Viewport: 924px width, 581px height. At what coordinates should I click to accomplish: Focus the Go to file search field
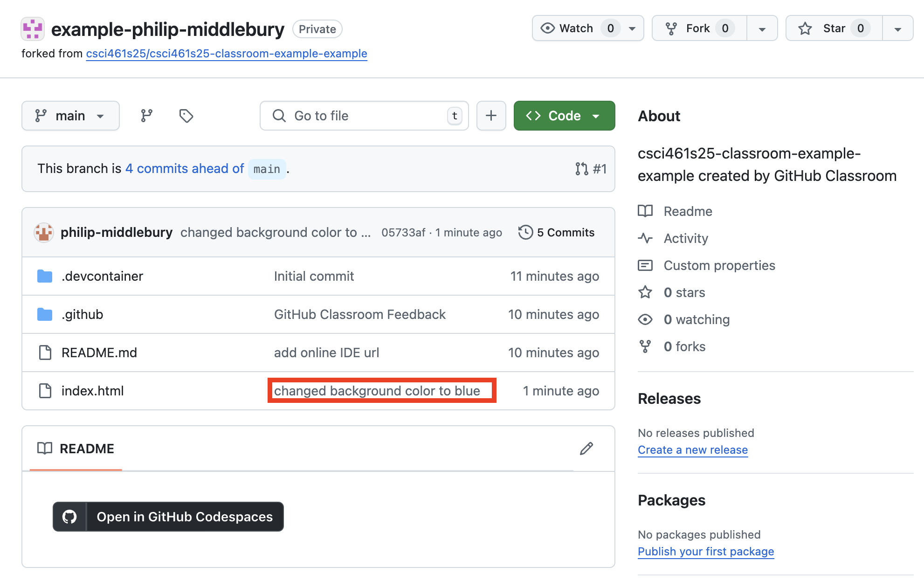coord(364,116)
